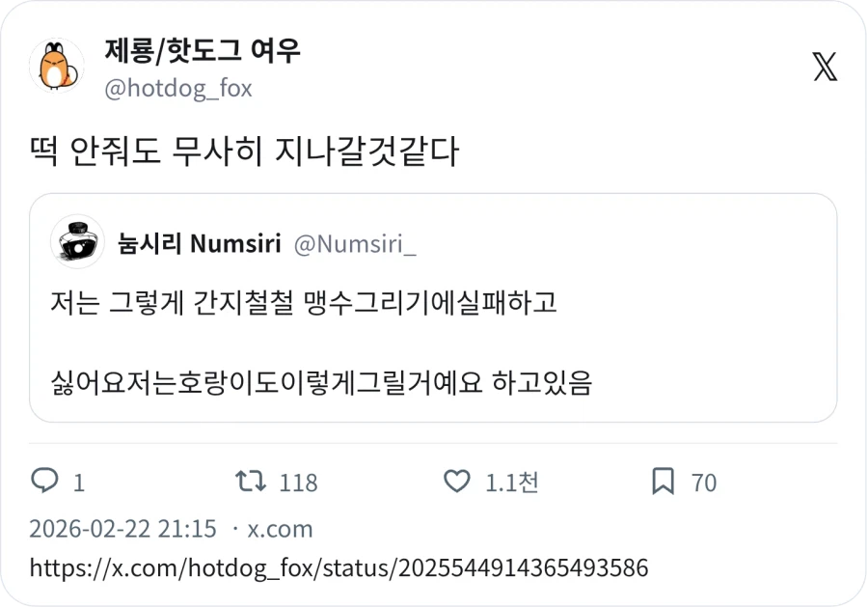
Task: Click the Numsiri ink-bottle avatar
Action: point(77,241)
